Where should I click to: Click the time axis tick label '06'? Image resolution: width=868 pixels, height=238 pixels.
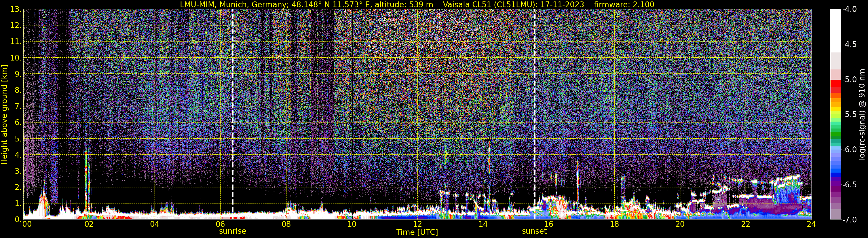220,224
